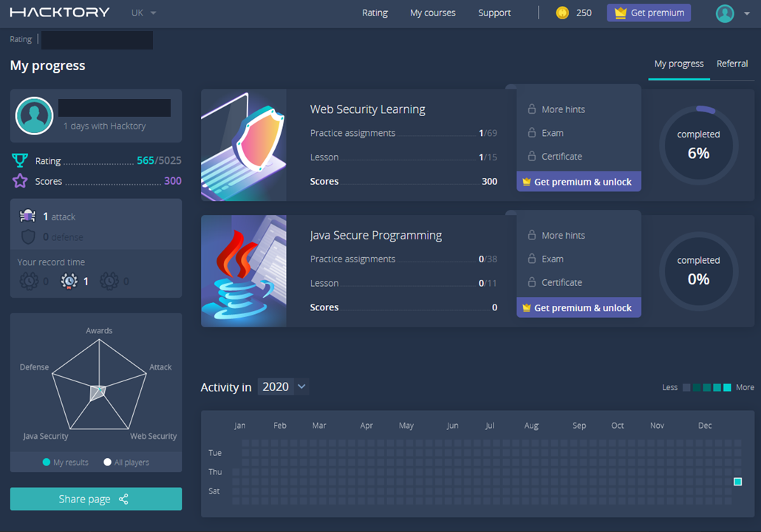Image resolution: width=761 pixels, height=532 pixels.
Task: Click the Java Security radar chart label
Action: (x=46, y=436)
